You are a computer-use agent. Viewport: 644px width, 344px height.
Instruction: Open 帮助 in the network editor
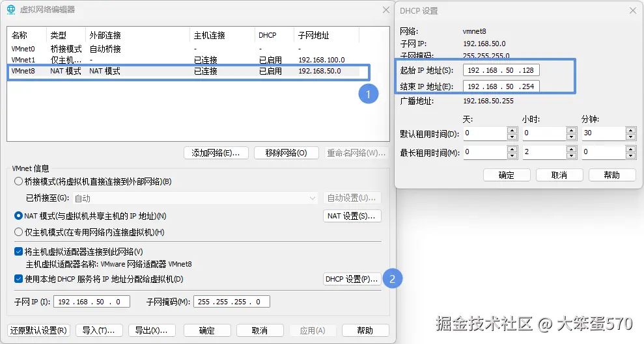(x=365, y=330)
